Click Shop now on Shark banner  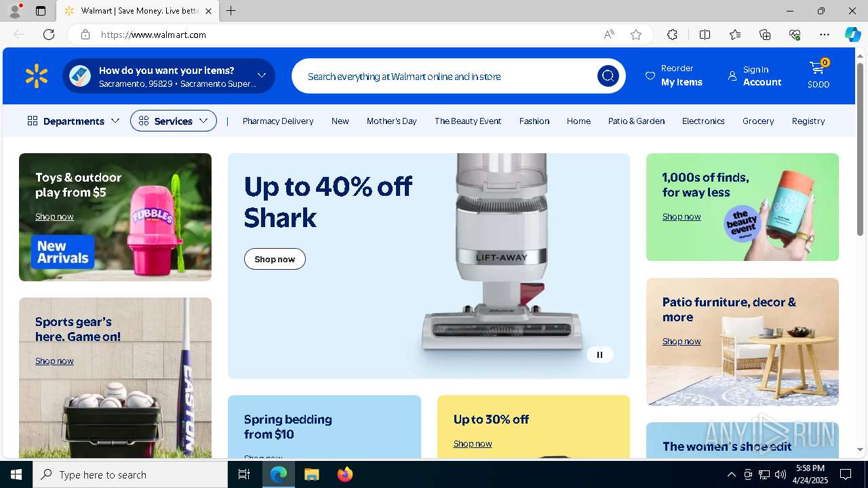275,259
